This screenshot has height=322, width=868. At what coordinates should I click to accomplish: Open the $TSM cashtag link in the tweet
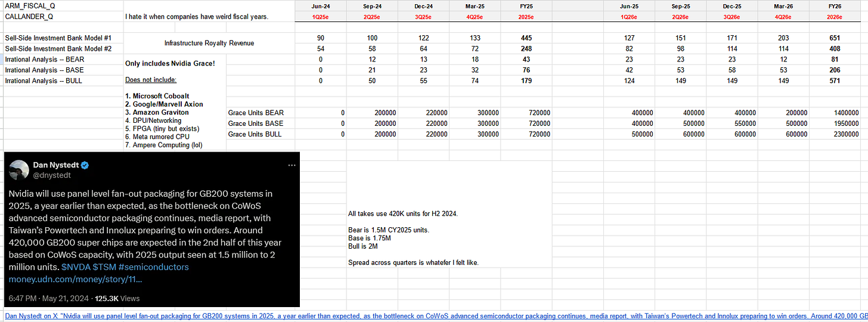coord(104,267)
